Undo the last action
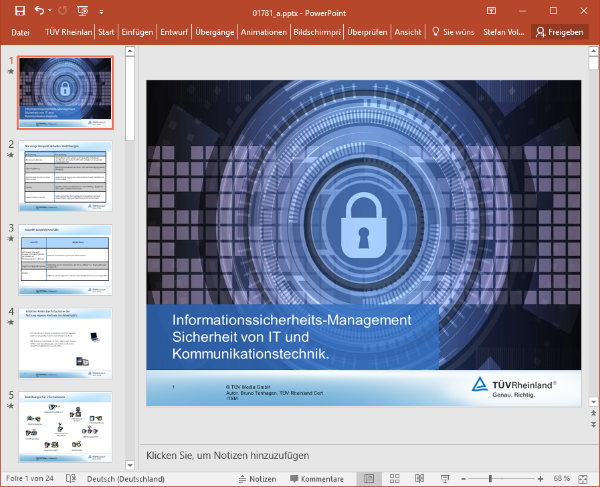 39,10
